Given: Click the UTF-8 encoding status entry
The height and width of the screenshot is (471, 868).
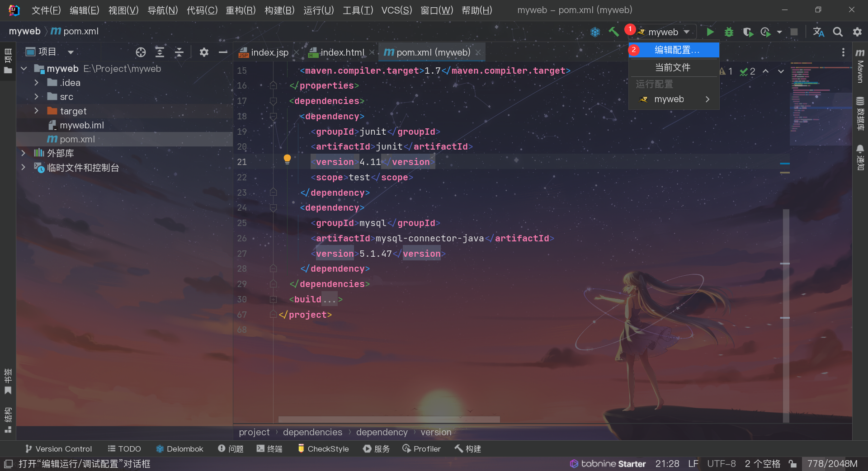Looking at the screenshot, I should (x=722, y=464).
